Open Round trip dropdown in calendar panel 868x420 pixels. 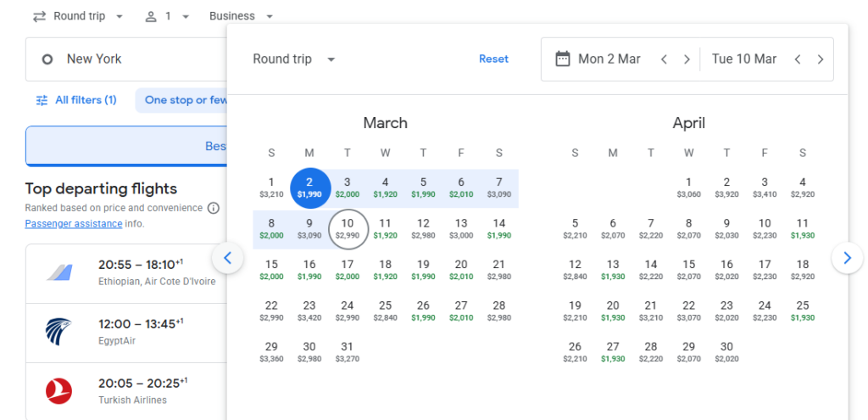(x=294, y=59)
